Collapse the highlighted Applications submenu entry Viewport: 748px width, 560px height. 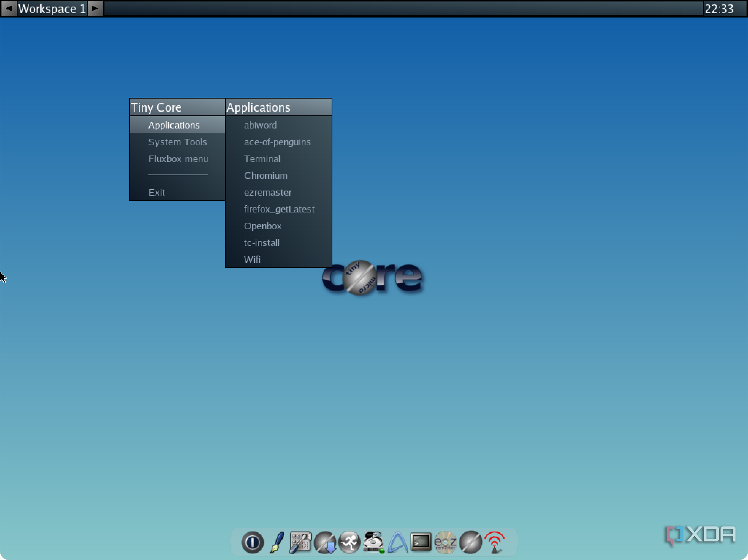[x=174, y=125]
